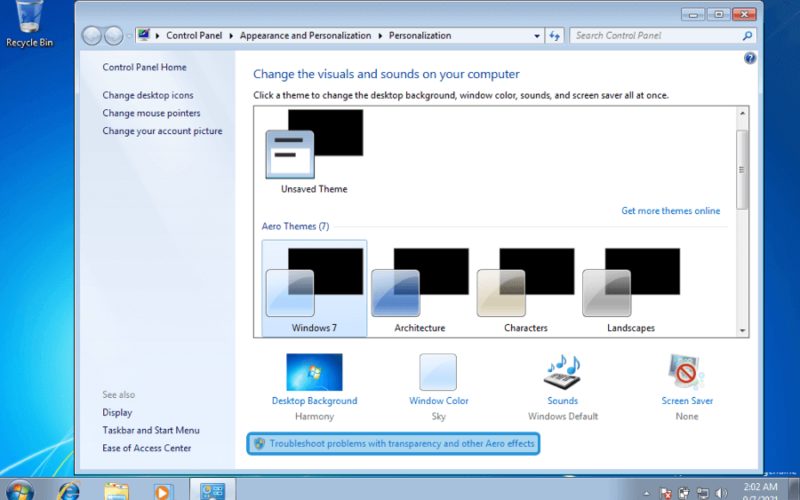Choose the Characters theme

click(526, 289)
